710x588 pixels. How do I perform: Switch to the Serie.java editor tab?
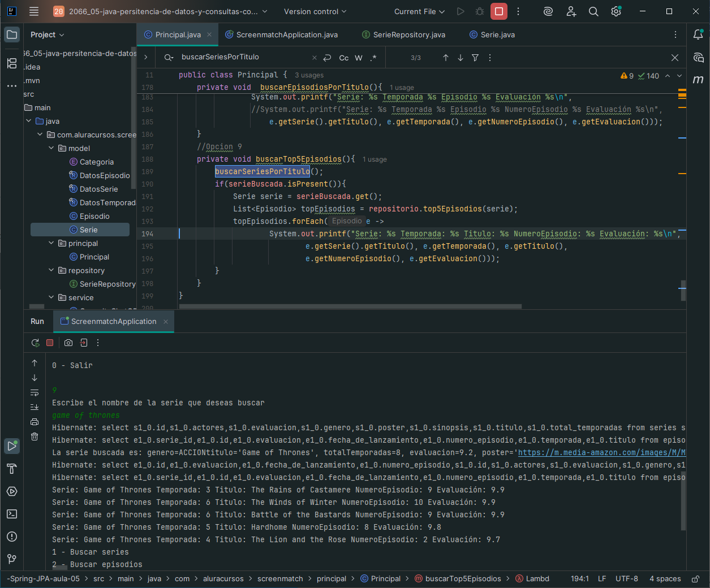pos(492,34)
